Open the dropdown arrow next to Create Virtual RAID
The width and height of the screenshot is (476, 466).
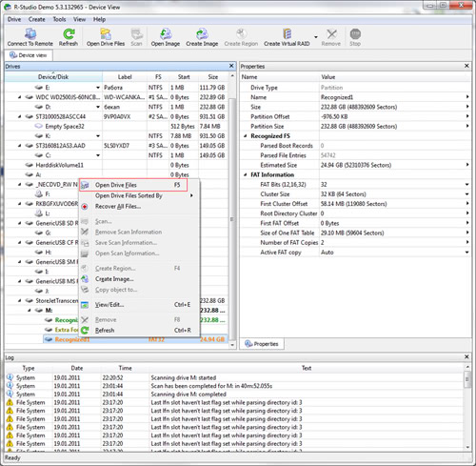[316, 37]
